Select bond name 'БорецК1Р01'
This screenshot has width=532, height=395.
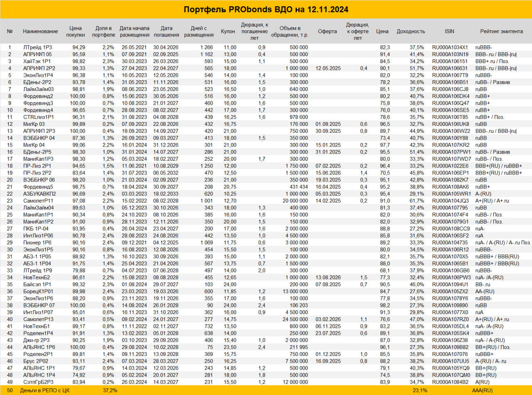pos(39,291)
